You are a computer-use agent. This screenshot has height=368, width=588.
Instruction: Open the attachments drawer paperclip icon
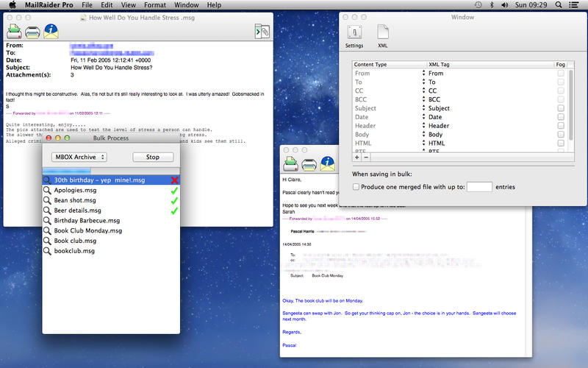(x=262, y=31)
